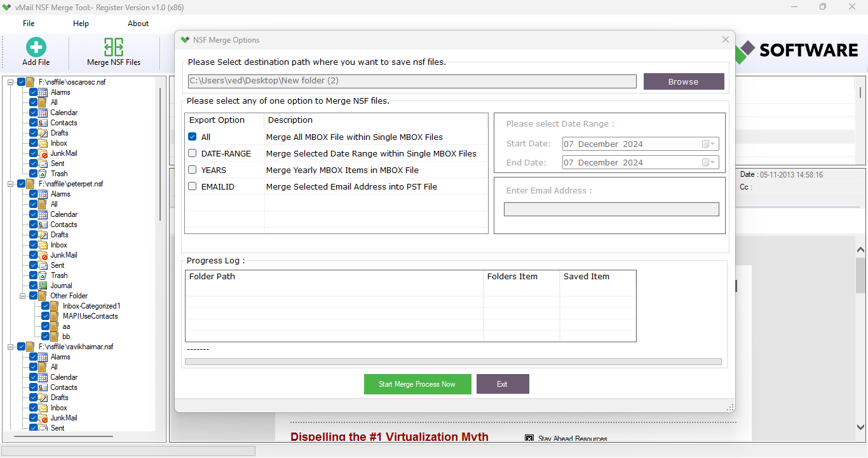Image resolution: width=868 pixels, height=458 pixels.
Task: Click the Other Folder icon in tree
Action: point(43,296)
